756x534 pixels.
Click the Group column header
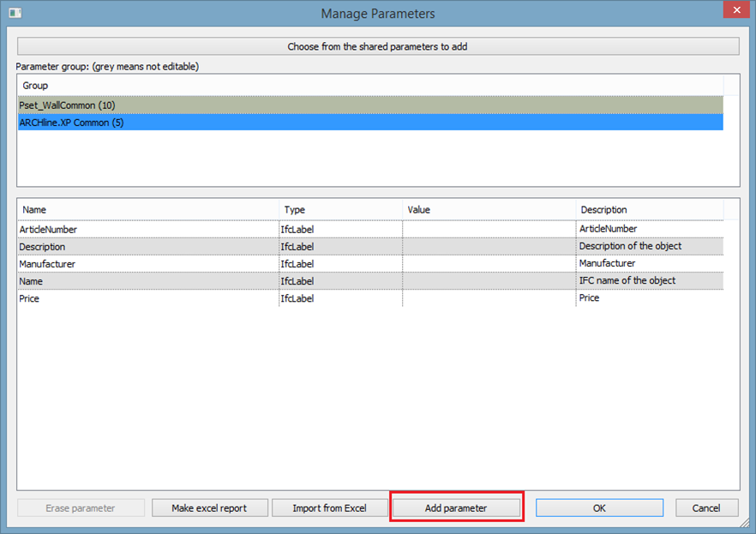click(35, 86)
